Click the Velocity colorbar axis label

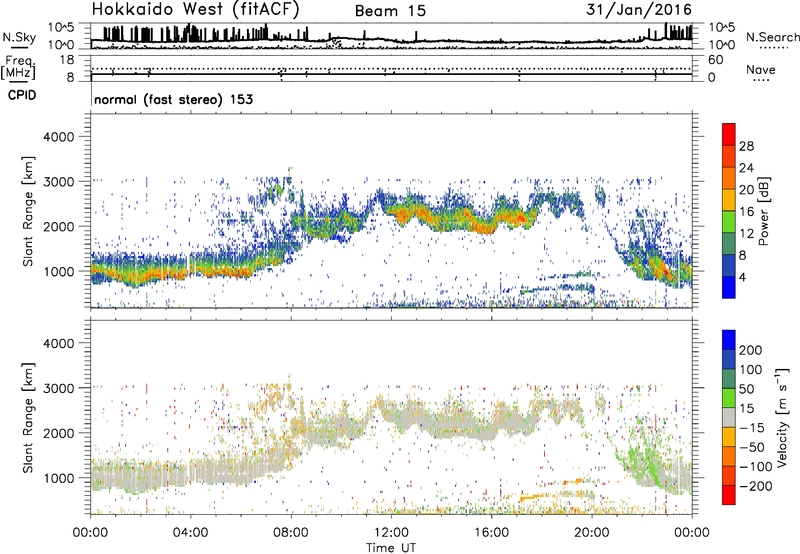pos(781,417)
